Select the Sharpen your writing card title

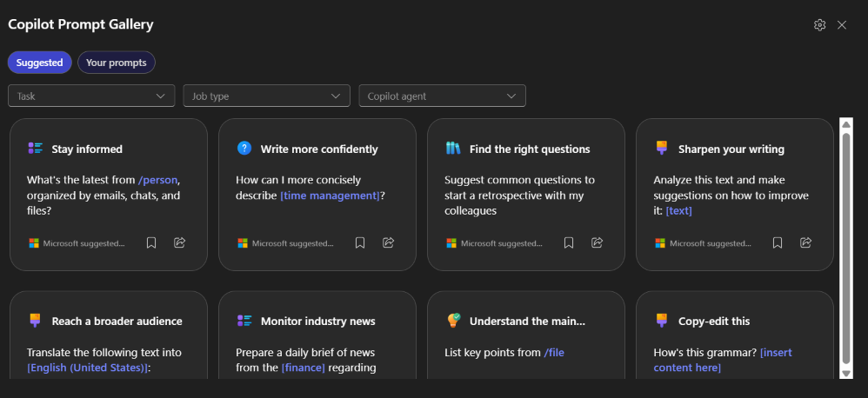(731, 149)
